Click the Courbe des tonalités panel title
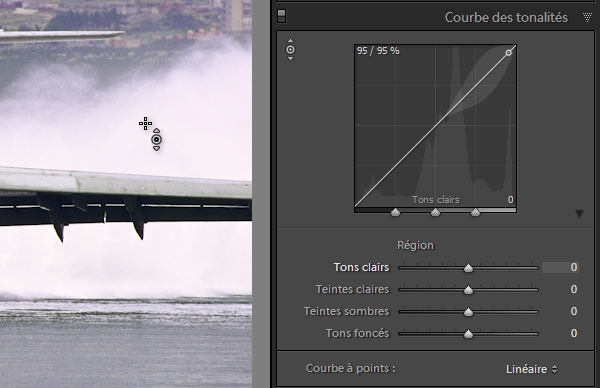Image resolution: width=600 pixels, height=388 pixels. [506, 17]
